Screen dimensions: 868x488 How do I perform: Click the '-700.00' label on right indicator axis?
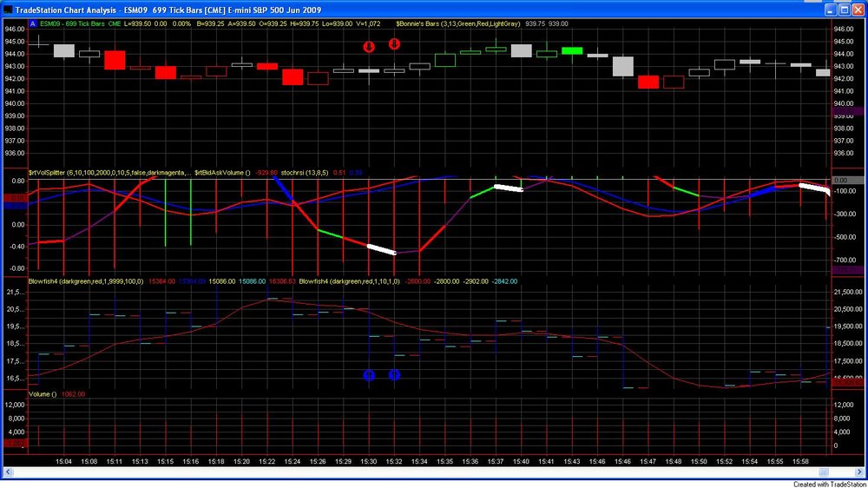[845, 260]
